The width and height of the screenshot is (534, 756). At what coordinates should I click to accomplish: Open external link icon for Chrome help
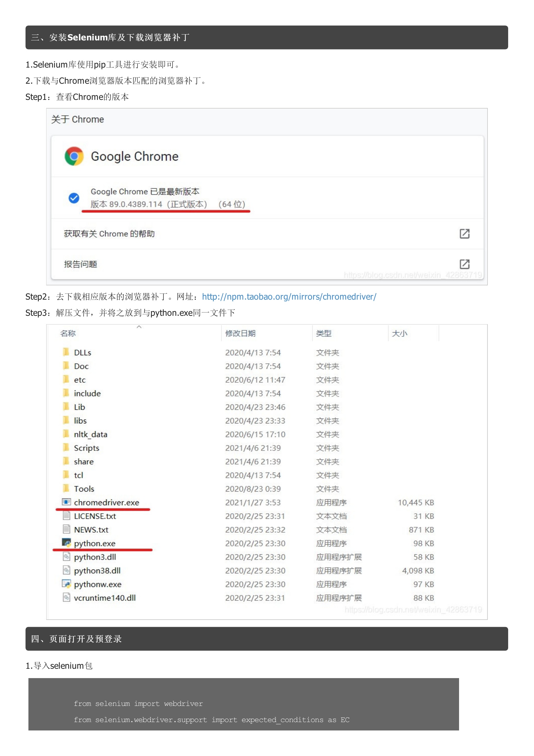pyautogui.click(x=464, y=233)
